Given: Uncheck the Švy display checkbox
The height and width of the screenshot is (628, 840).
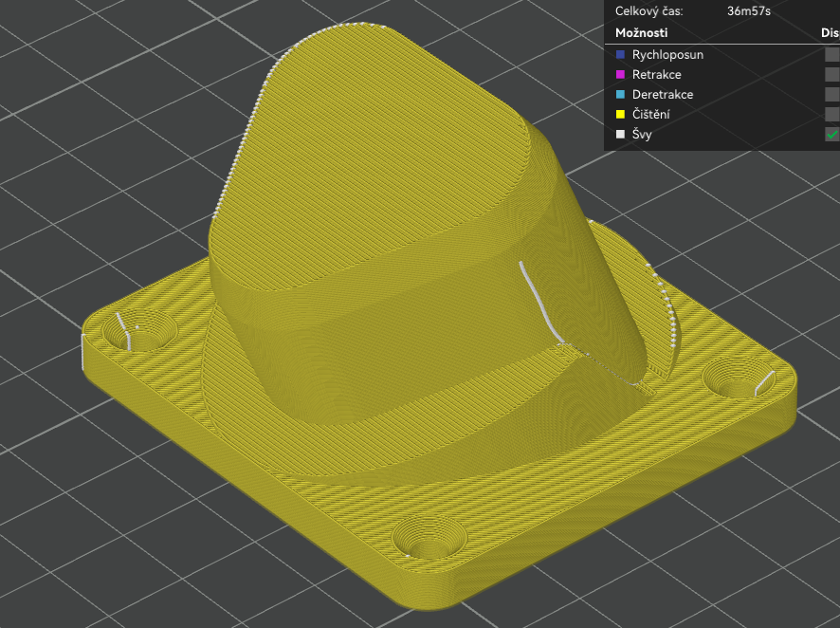Looking at the screenshot, I should point(832,135).
